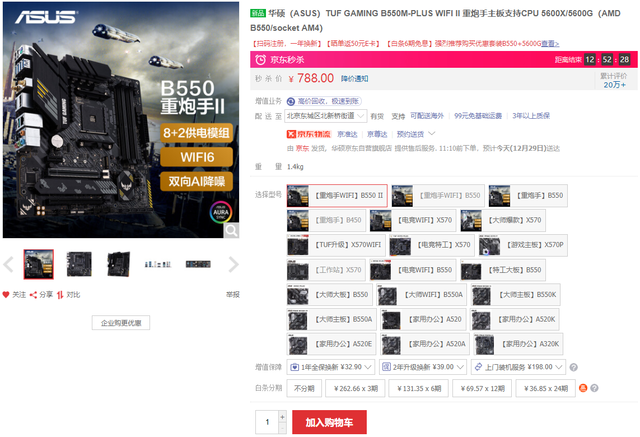Choose model 【游戏主板】X570P

523,245
